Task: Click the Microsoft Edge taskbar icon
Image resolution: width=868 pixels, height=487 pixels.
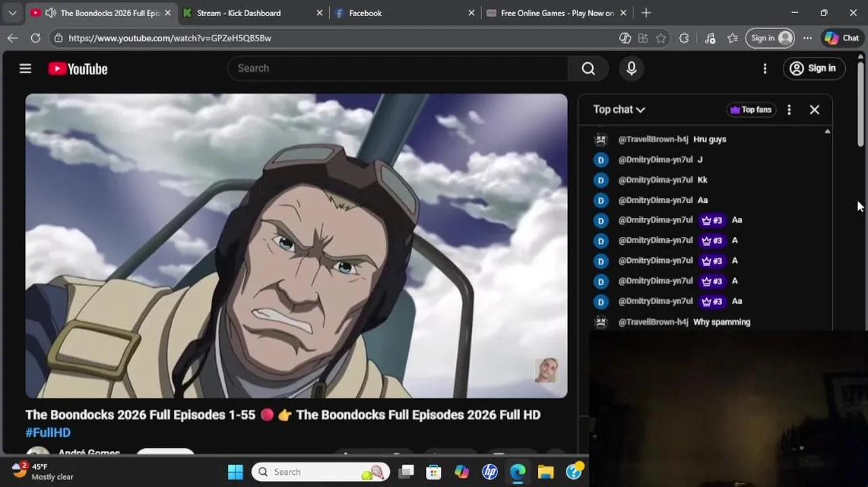Action: (518, 471)
